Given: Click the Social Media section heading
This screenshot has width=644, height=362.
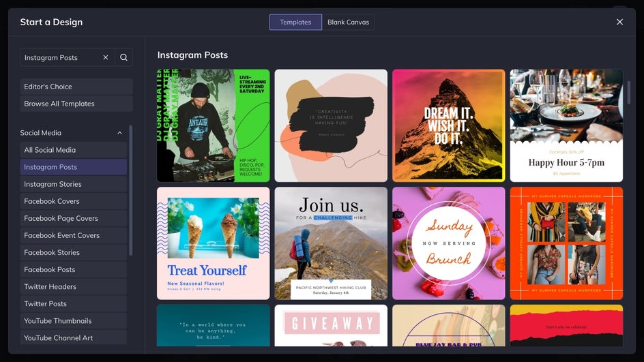Looking at the screenshot, I should pyautogui.click(x=41, y=133).
